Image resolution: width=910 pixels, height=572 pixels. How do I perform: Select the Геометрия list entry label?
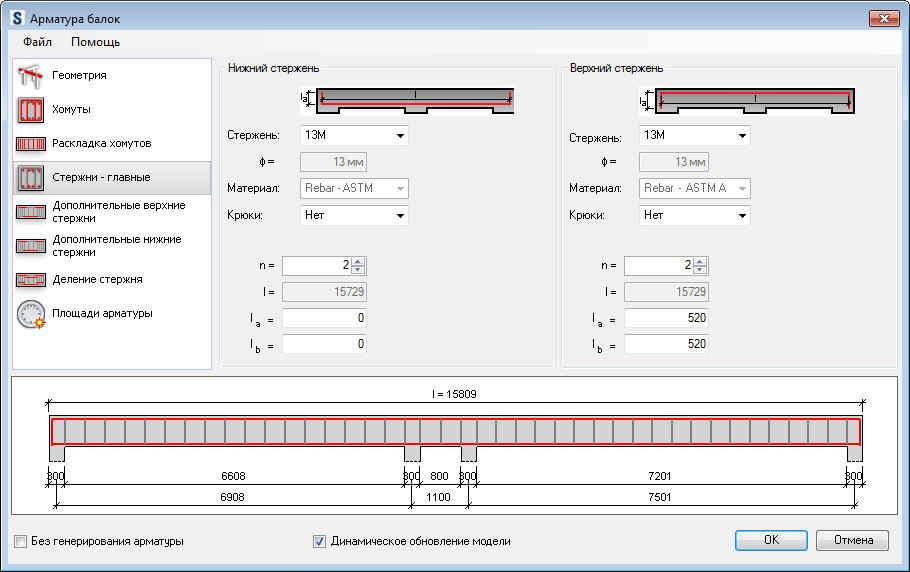tap(80, 75)
